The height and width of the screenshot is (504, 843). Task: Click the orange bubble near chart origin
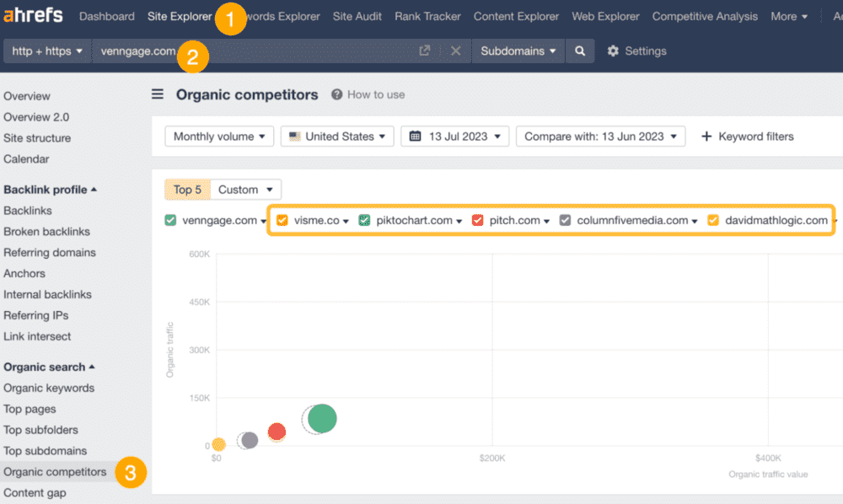pyautogui.click(x=218, y=444)
